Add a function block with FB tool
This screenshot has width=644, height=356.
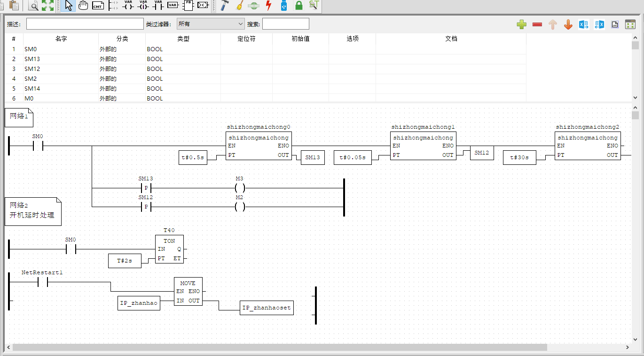pos(188,5)
